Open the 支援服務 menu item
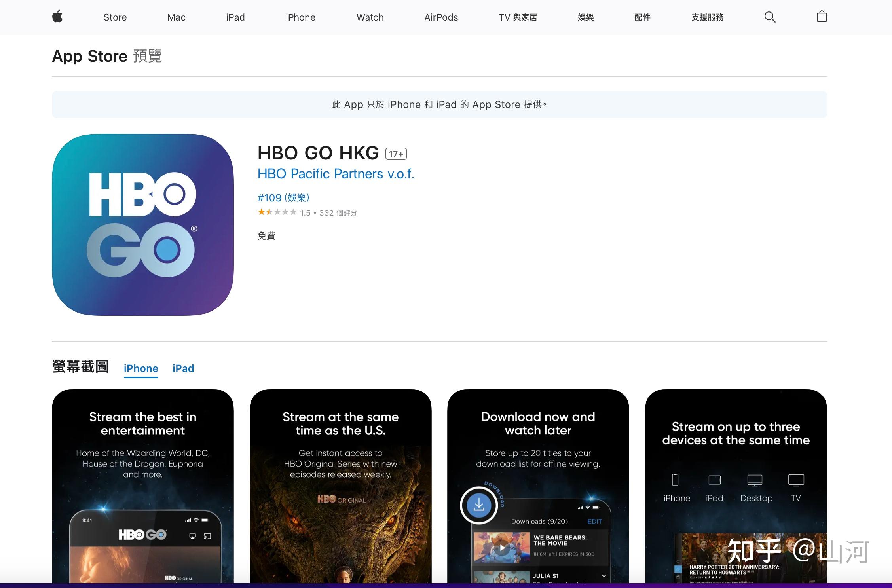892x588 pixels. pyautogui.click(x=707, y=17)
